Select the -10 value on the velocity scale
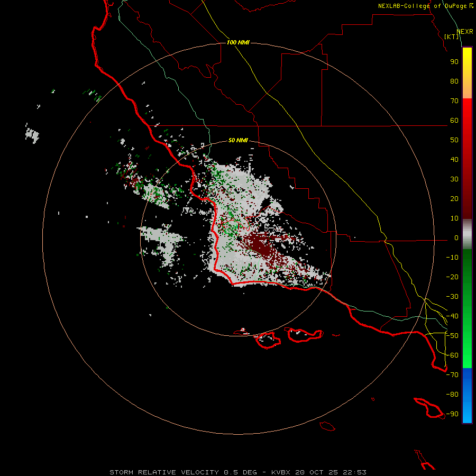This screenshot has height=476, width=476. tap(452, 258)
